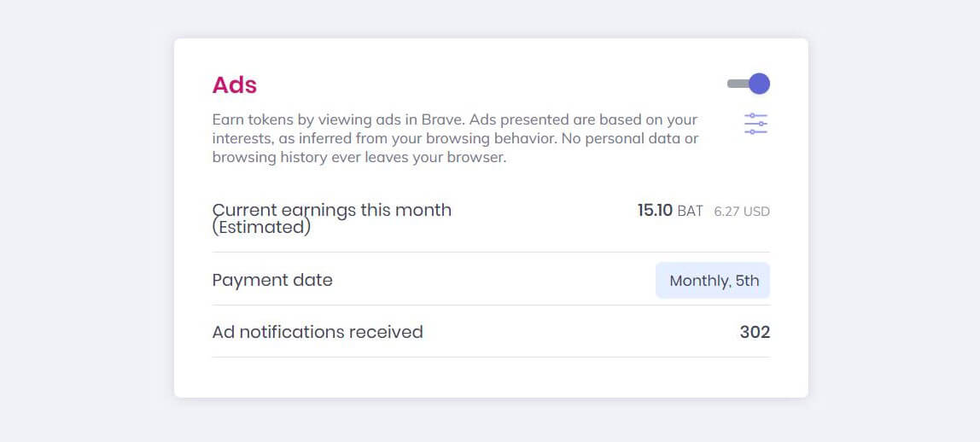Select the 15.10 earnings number

[x=655, y=211]
